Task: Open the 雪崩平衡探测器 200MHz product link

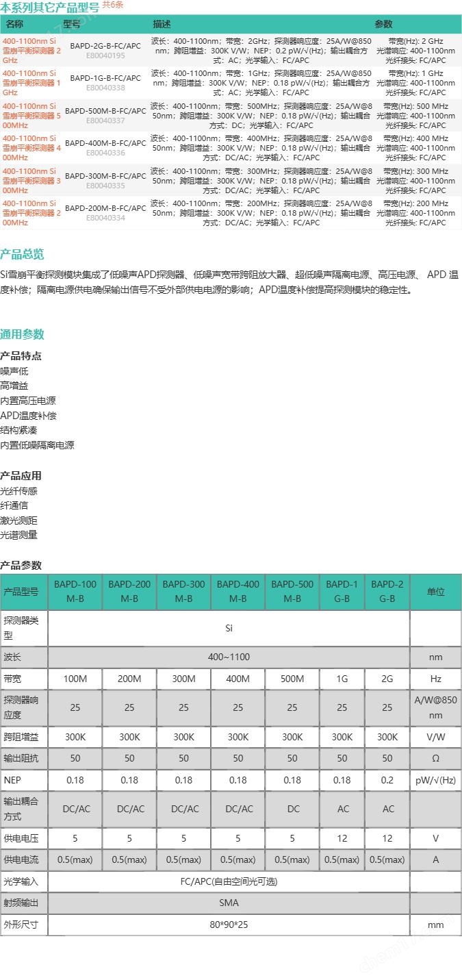Action: 31,213
